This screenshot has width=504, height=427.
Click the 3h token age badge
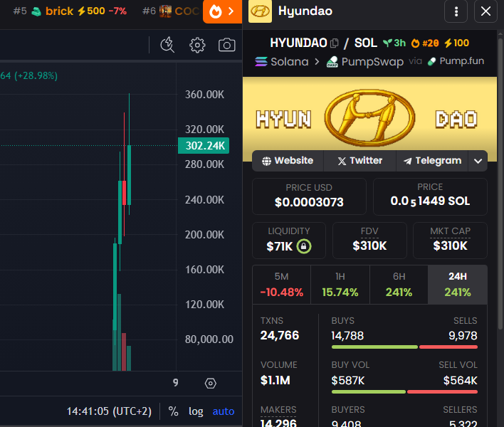point(394,43)
